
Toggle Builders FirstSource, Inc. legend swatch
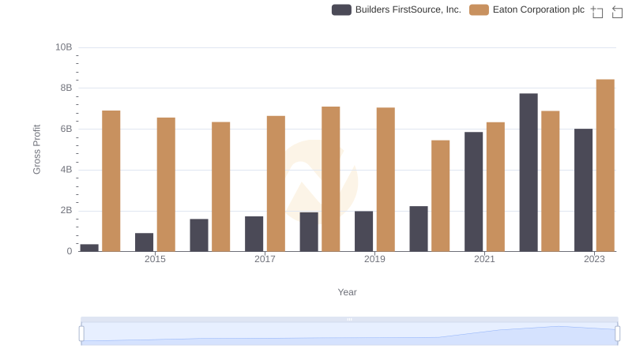point(341,9)
